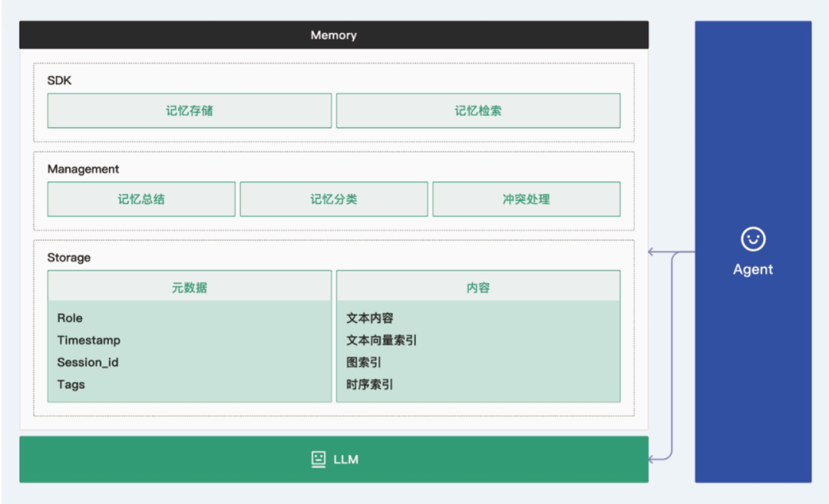The image size is (829, 504).
Task: Click the Agent smiley face icon
Action: pos(753,239)
